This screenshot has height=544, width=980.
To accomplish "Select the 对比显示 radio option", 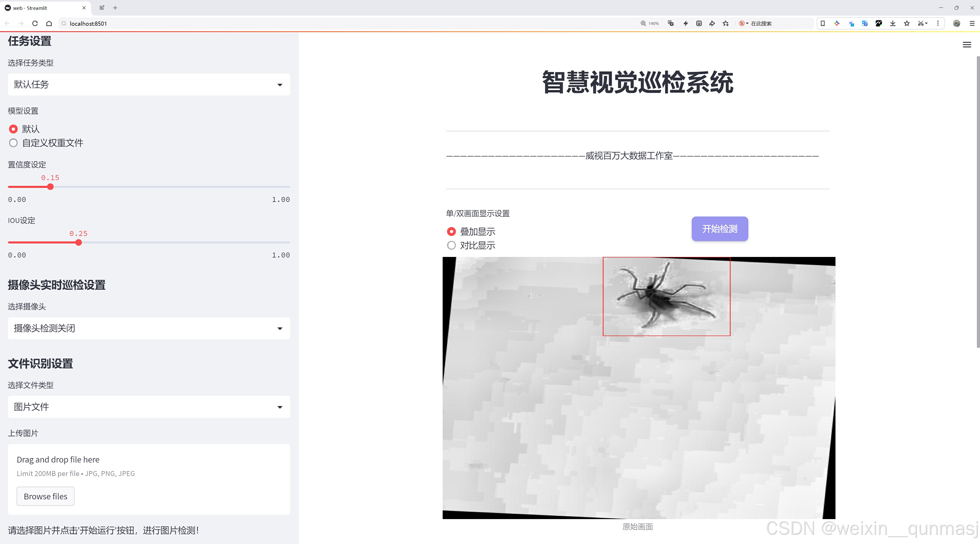I will 451,245.
